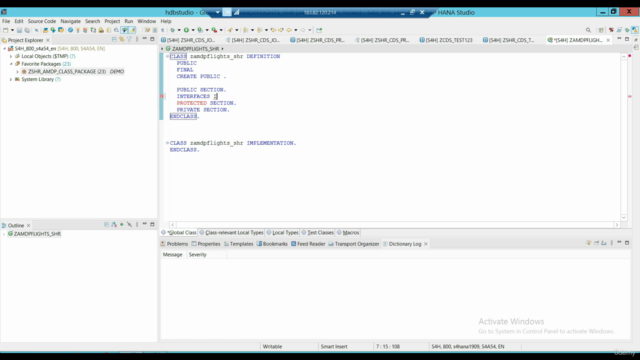Open the Run button dropdown arrow
Image resolution: width=640 pixels, height=360 pixels.
[x=193, y=30]
